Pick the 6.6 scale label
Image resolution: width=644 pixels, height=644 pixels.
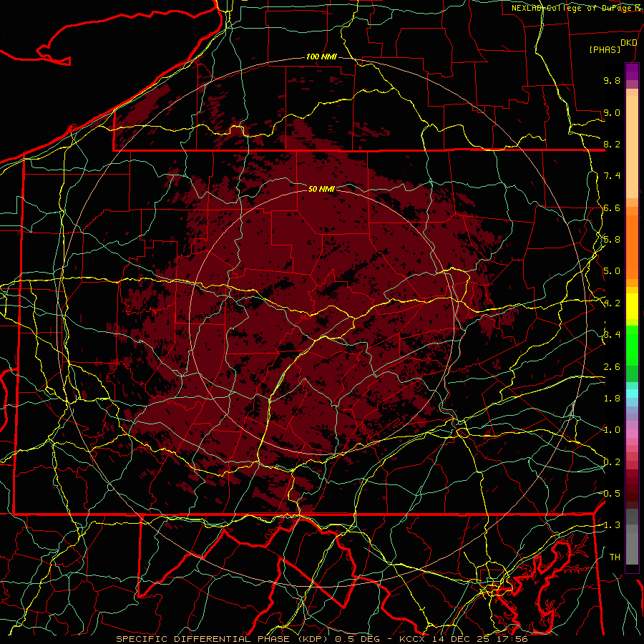(x=612, y=208)
